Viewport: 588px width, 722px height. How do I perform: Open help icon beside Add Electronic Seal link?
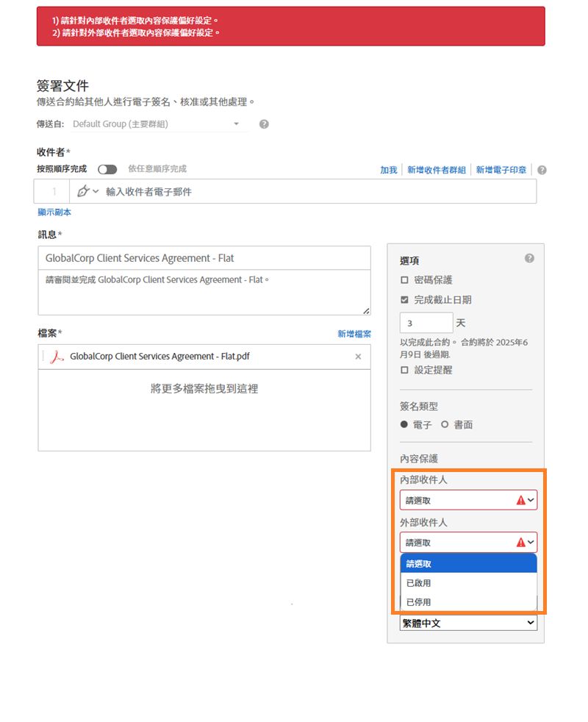[542, 170]
